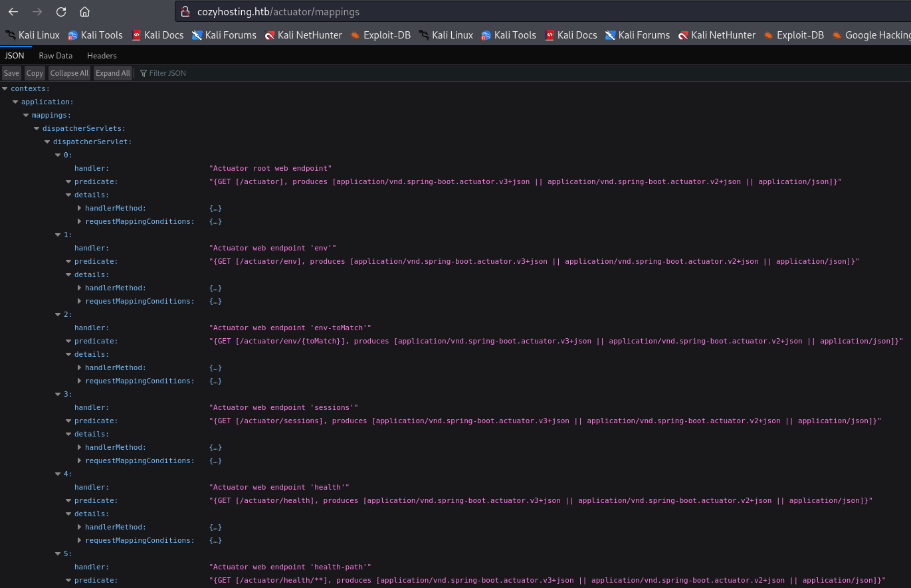Expand requestMappingConditions under item 0

coord(80,221)
